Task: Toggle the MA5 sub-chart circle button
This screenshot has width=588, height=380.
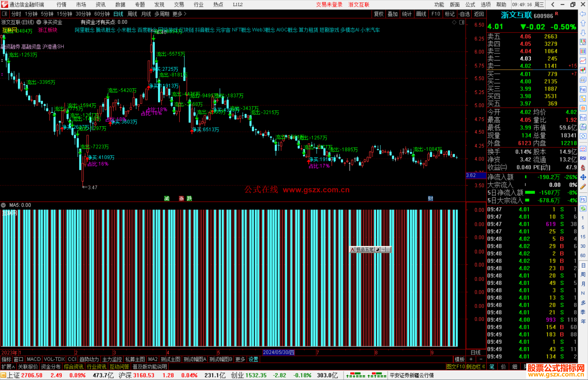Action: tap(3, 205)
